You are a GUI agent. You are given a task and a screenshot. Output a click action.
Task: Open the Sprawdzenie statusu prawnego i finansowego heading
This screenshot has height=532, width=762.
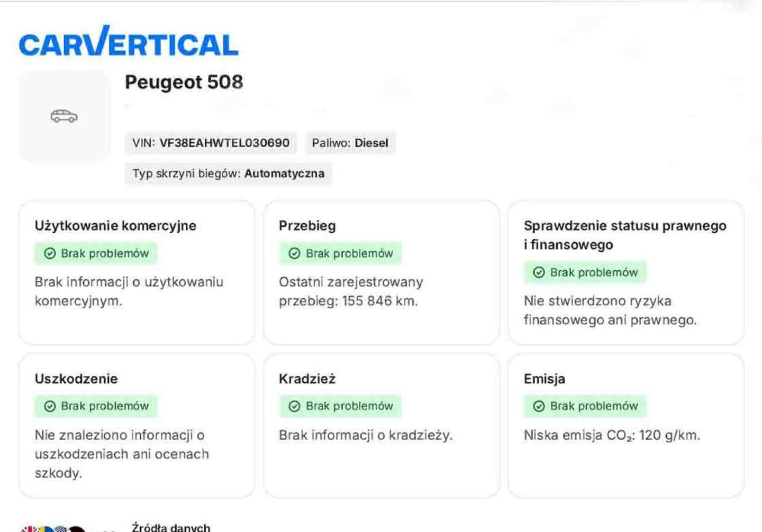click(x=624, y=235)
